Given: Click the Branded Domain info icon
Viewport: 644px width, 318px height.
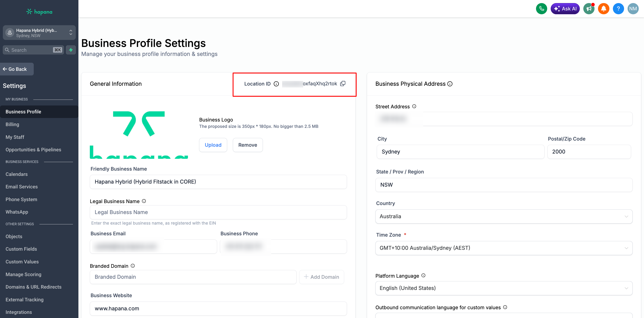Looking at the screenshot, I should (133, 266).
